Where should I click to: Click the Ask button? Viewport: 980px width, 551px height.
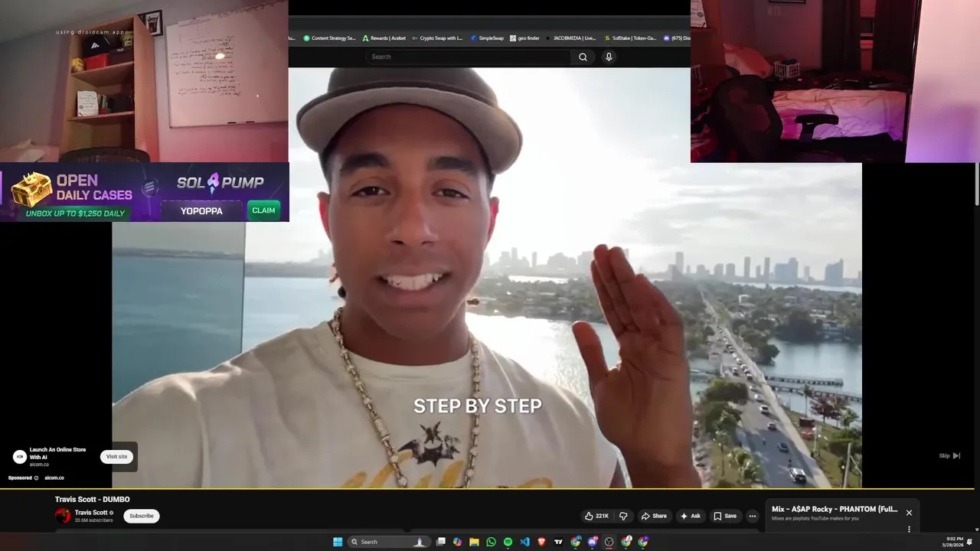tap(690, 516)
